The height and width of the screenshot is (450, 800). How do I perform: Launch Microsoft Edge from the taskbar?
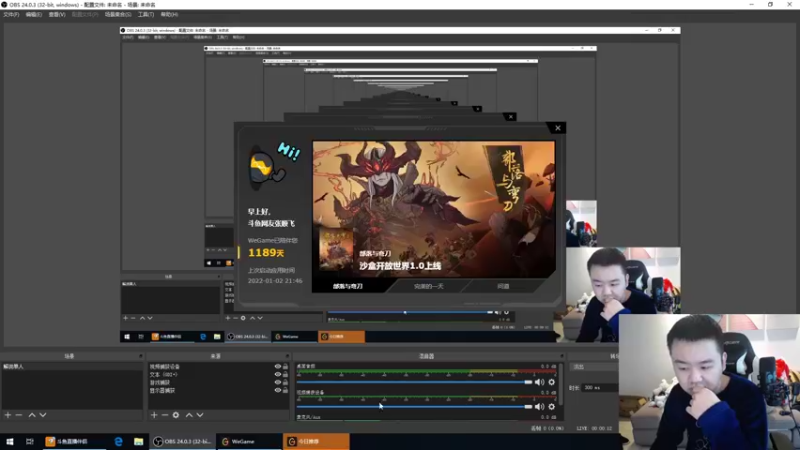tap(118, 441)
